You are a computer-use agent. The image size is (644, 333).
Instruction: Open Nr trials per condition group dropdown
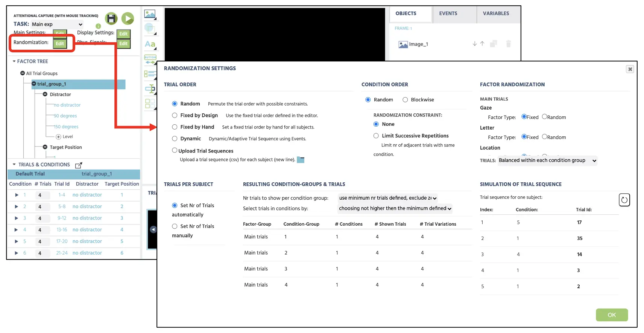[x=387, y=198]
